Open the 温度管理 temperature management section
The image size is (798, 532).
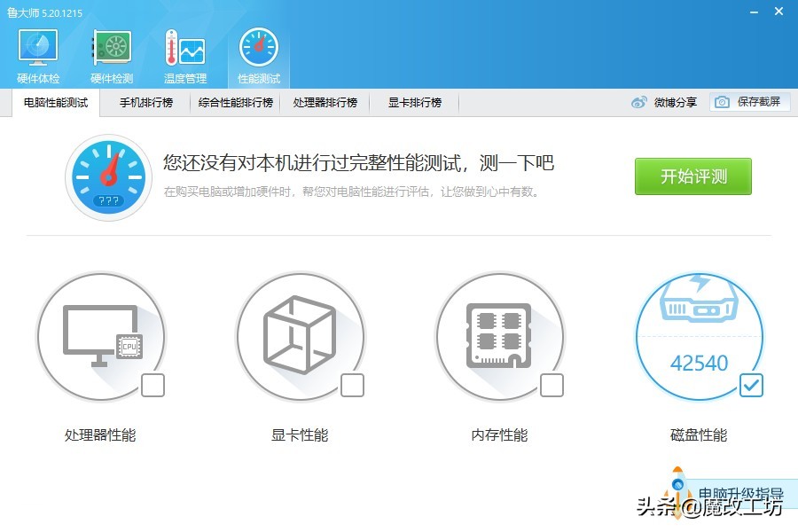(x=185, y=56)
